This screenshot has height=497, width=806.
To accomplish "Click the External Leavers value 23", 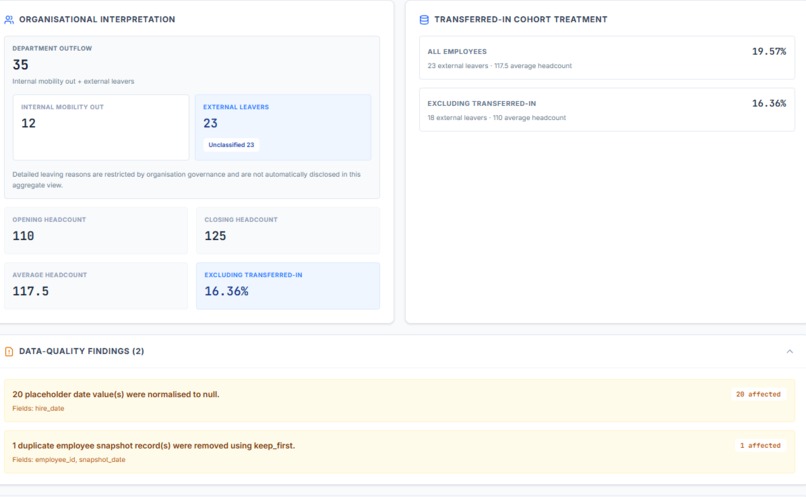I will pos(210,123).
